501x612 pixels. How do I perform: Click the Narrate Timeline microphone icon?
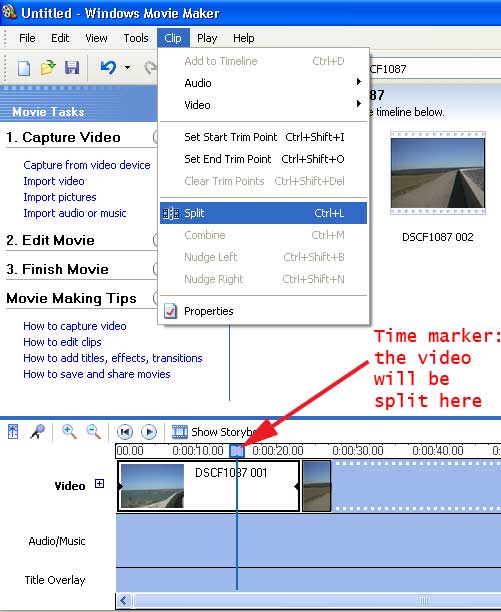[37, 432]
